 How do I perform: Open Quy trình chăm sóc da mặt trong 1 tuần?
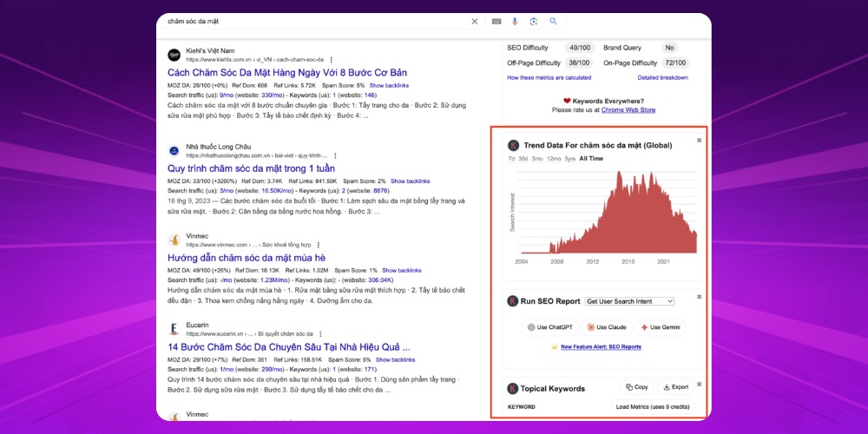coord(252,169)
